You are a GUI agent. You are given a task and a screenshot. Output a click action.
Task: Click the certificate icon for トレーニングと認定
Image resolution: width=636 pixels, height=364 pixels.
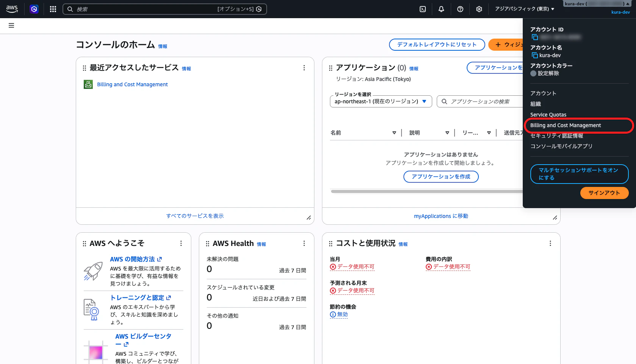coord(91,310)
